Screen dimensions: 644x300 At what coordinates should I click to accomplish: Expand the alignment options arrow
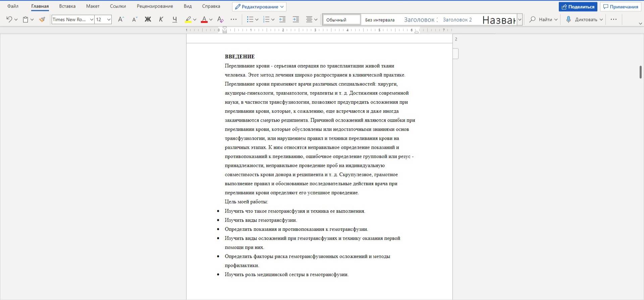pyautogui.click(x=316, y=20)
